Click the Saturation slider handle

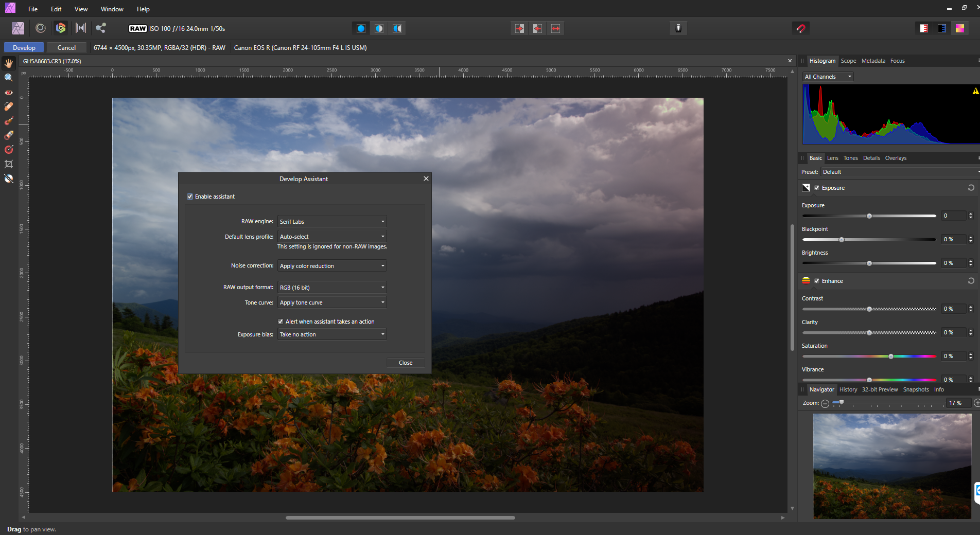click(x=891, y=356)
